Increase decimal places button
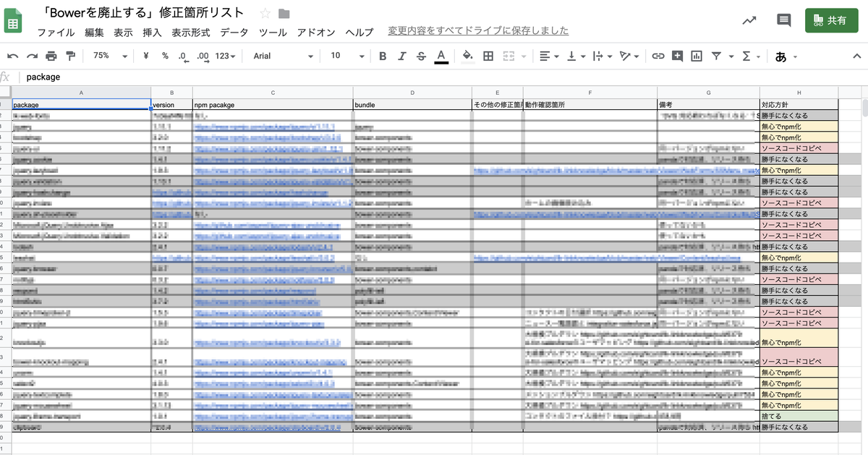Viewport: 868px width, 455px height. pyautogui.click(x=203, y=56)
